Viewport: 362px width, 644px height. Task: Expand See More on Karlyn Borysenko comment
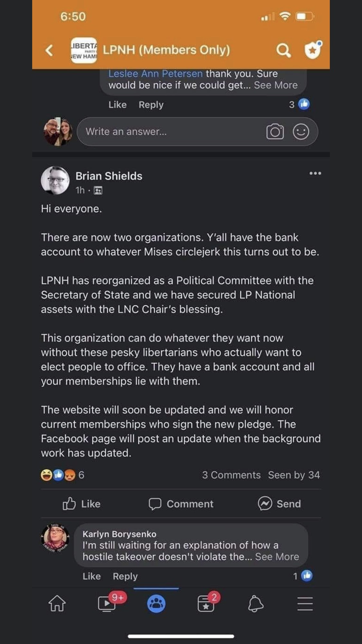point(277,557)
